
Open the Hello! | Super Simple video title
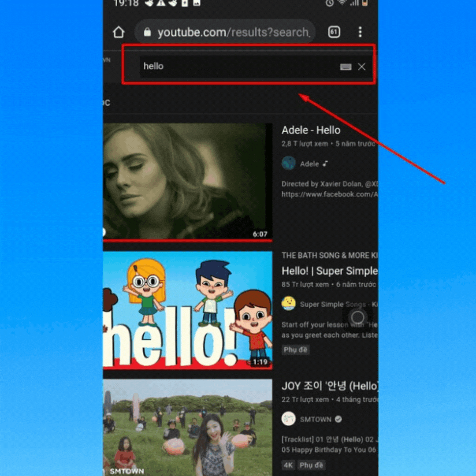(x=330, y=271)
